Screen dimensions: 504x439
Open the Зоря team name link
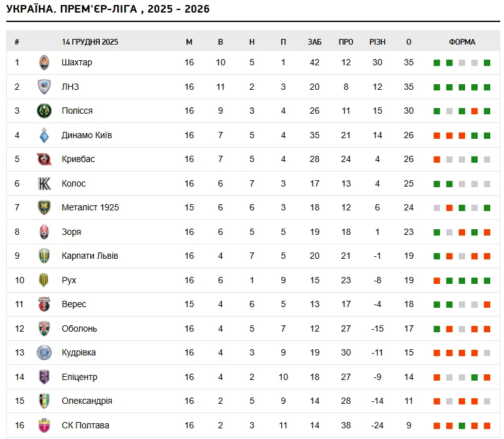(72, 232)
